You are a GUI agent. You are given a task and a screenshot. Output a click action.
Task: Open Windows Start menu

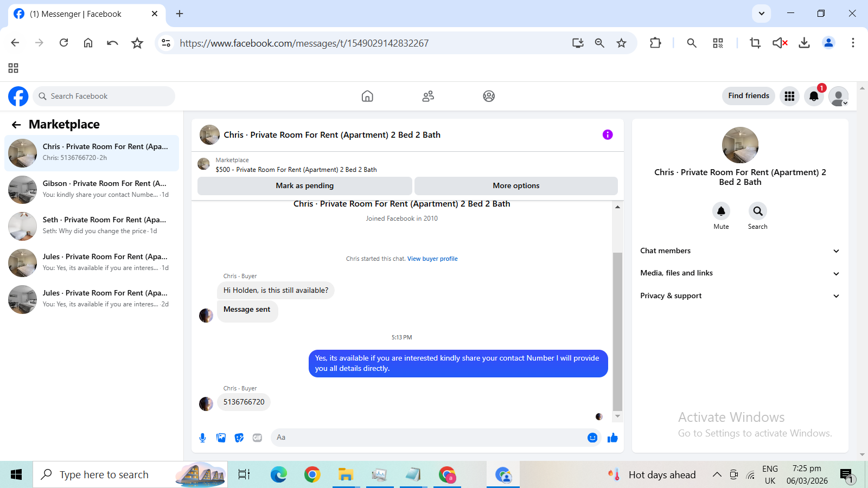coord(16,475)
